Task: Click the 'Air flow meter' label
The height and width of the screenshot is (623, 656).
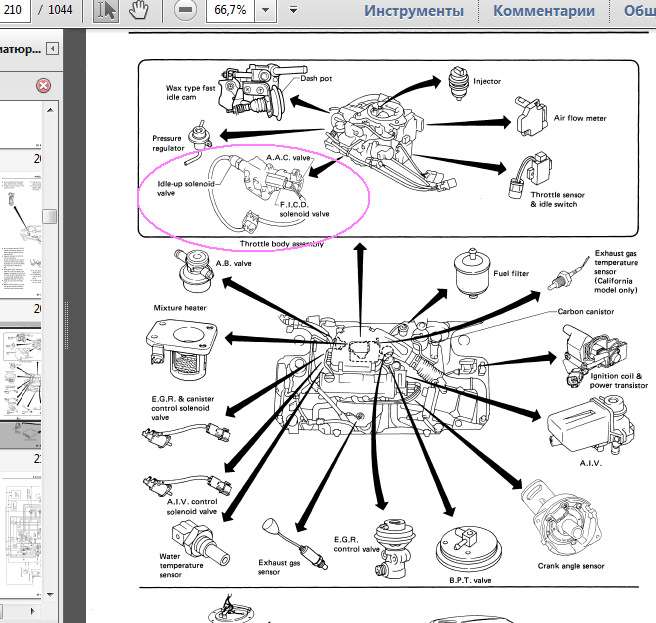Action: tap(580, 118)
